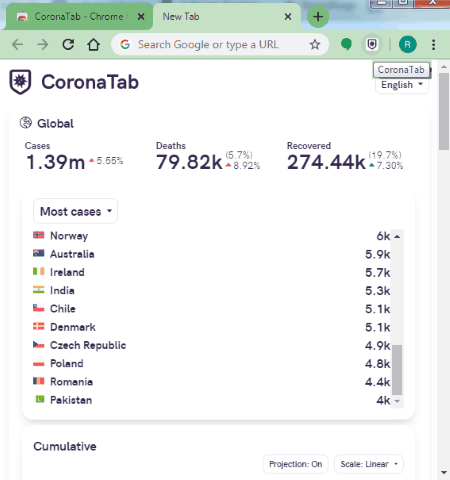Reload the current page

point(68,44)
